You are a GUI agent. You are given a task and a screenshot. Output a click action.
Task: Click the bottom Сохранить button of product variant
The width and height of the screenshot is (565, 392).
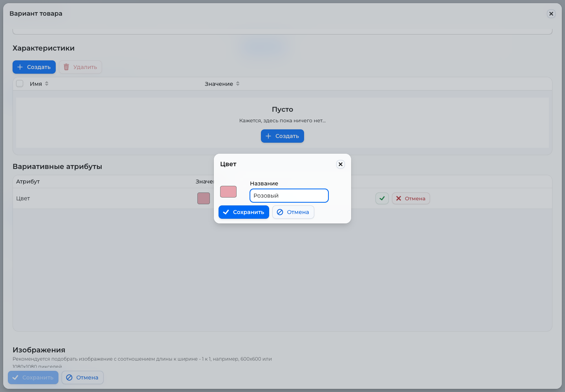pyautogui.click(x=33, y=377)
